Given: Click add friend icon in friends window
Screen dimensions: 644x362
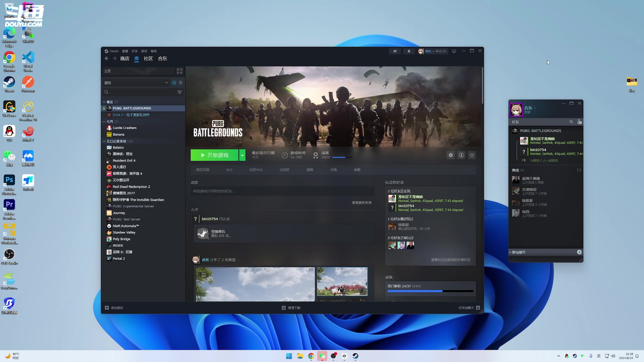Looking at the screenshot, I should pyautogui.click(x=580, y=122).
